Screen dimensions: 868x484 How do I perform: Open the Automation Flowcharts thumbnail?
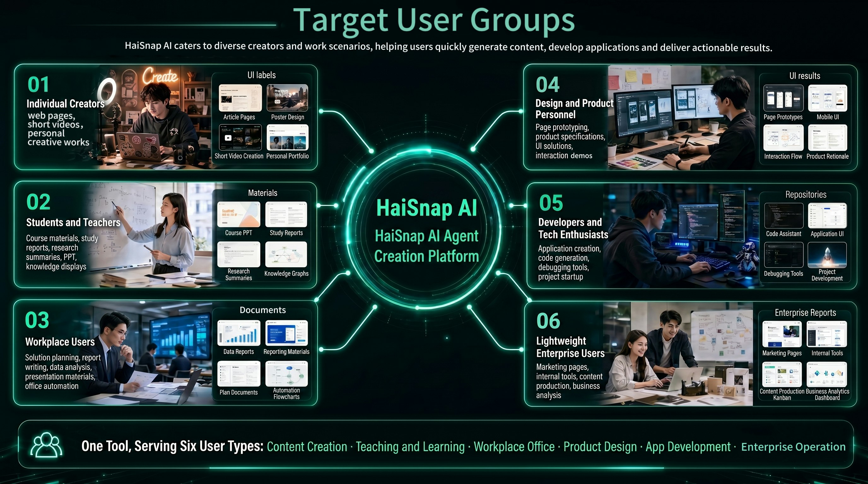pyautogui.click(x=286, y=374)
